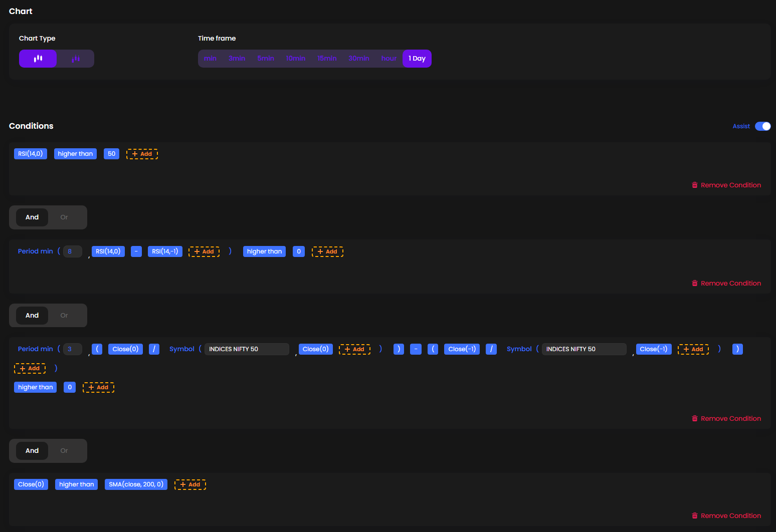Click the Add icon after RSI(14,-1)
Image resolution: width=776 pixels, height=532 pixels.
click(204, 251)
